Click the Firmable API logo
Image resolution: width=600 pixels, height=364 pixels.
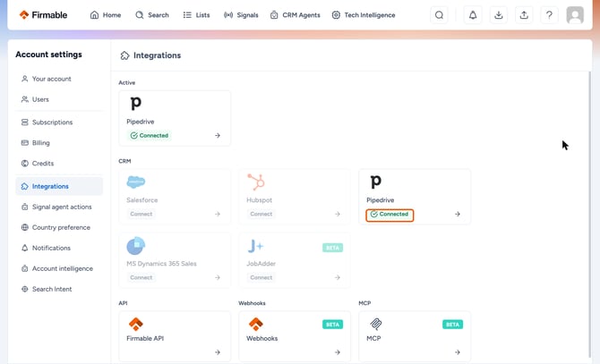point(136,325)
